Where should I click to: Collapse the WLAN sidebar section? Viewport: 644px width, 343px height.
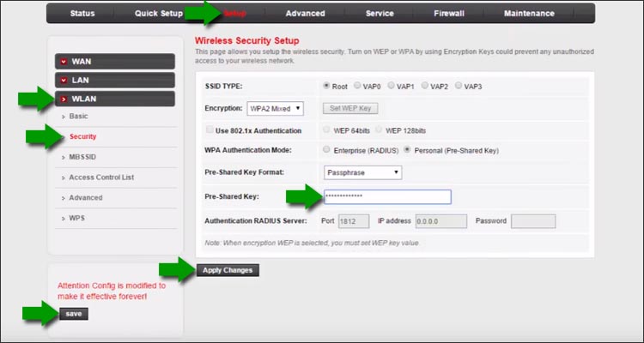point(113,99)
